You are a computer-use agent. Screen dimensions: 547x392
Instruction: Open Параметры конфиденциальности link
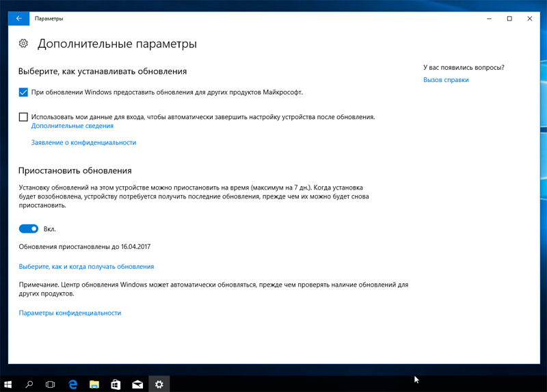70,313
